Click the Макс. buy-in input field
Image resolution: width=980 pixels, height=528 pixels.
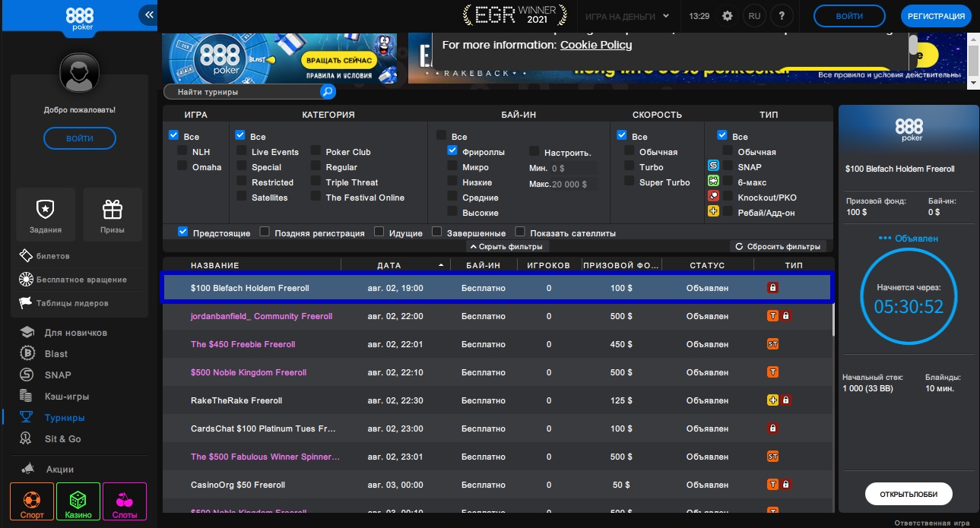(574, 185)
